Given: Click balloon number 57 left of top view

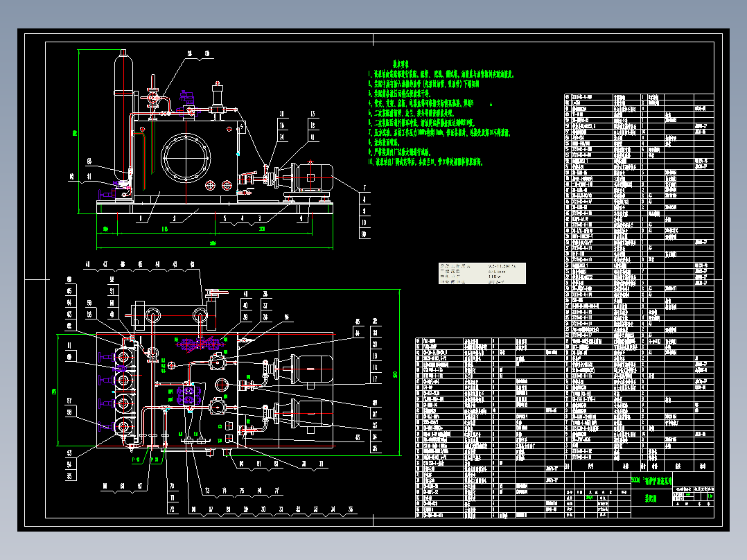Looking at the screenshot, I should pos(69,401).
